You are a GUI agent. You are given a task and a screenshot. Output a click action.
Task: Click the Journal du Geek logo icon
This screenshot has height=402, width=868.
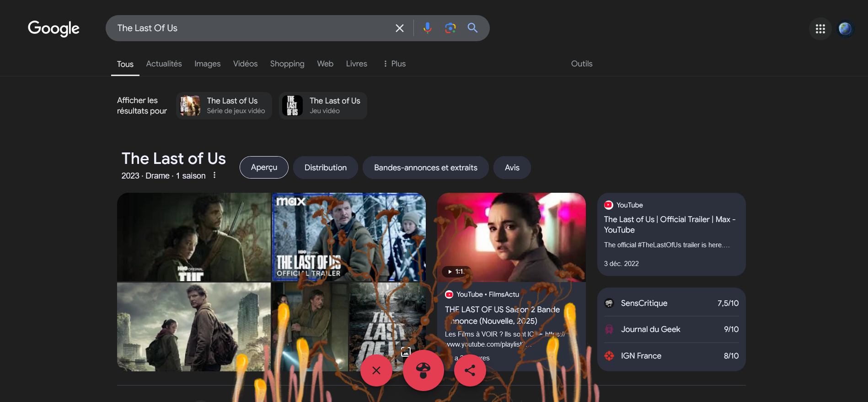coord(609,329)
